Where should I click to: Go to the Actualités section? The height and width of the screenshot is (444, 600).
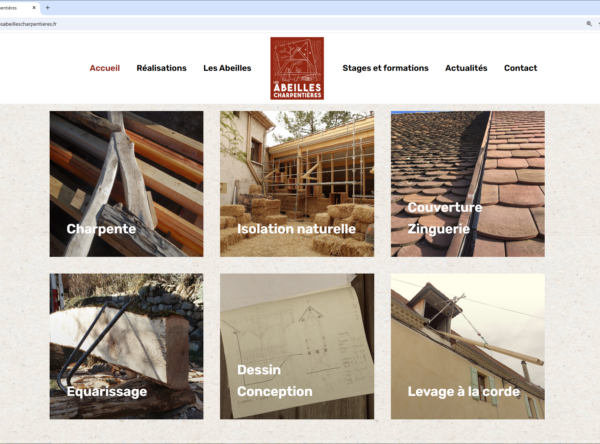click(466, 68)
